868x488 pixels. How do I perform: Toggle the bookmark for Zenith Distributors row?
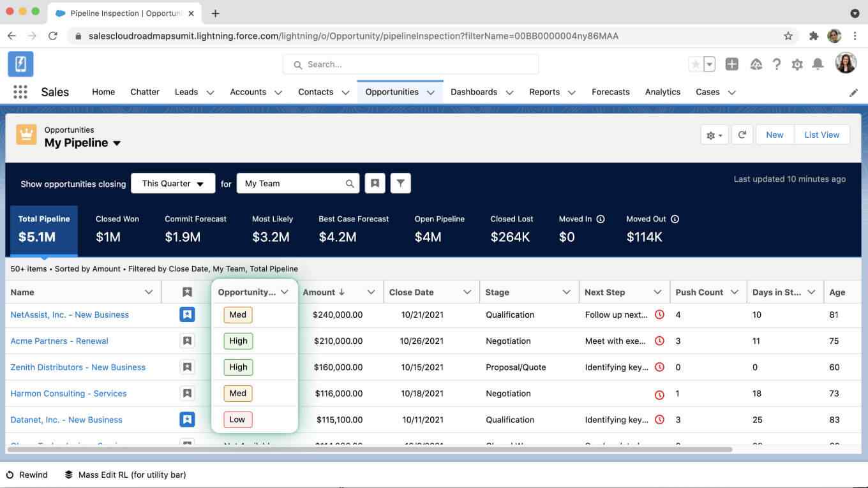coord(187,367)
